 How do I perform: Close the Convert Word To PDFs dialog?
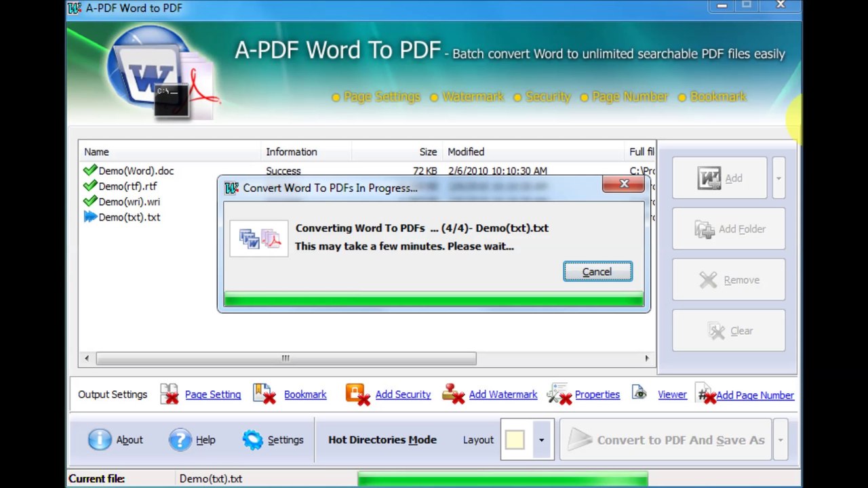624,184
